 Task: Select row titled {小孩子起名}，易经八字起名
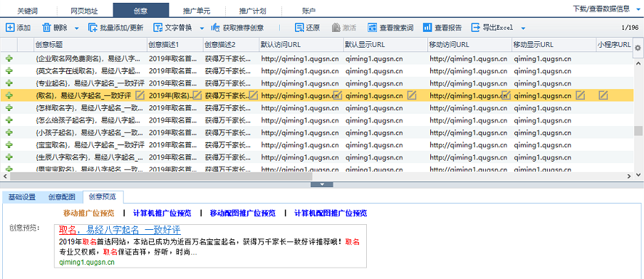click(316, 132)
